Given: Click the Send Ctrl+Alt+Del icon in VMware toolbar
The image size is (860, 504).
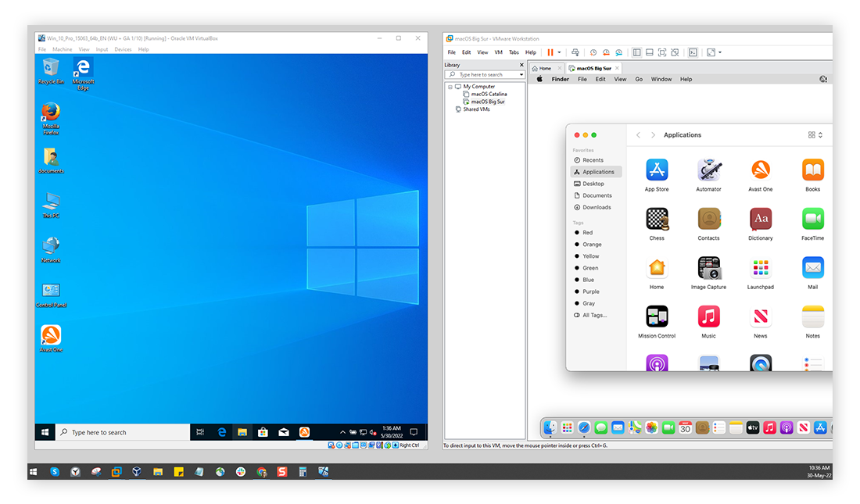Looking at the screenshot, I should pyautogui.click(x=575, y=52).
